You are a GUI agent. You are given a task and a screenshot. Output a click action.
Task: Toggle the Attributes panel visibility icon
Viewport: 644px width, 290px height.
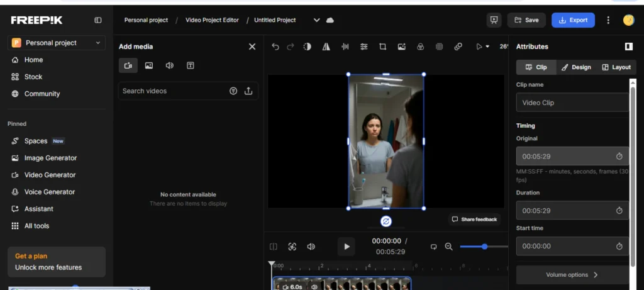click(x=628, y=47)
